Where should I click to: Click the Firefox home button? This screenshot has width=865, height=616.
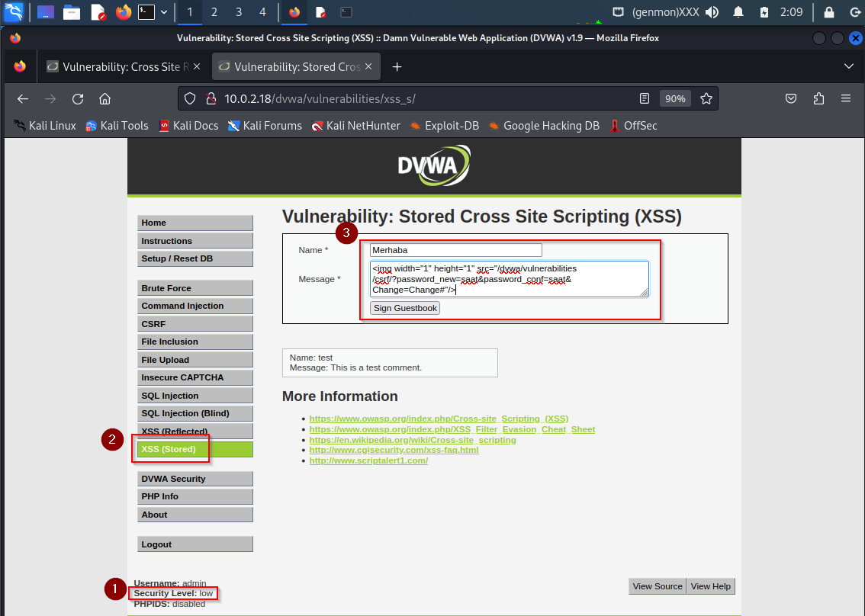click(105, 98)
